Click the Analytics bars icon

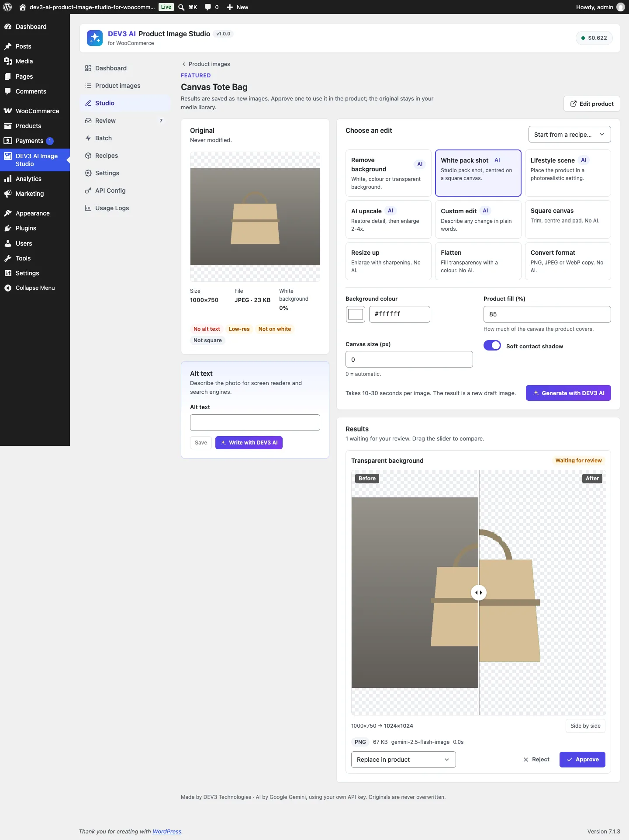(x=8, y=179)
